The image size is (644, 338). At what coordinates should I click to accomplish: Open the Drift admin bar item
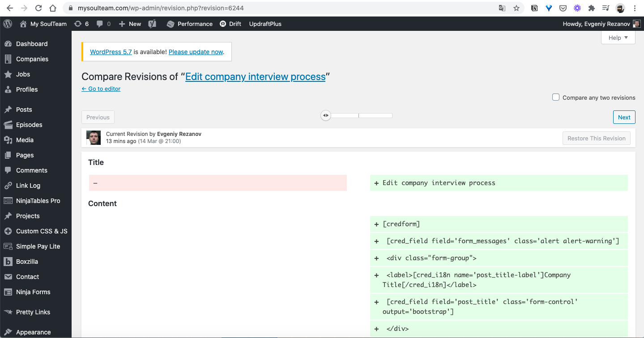230,24
